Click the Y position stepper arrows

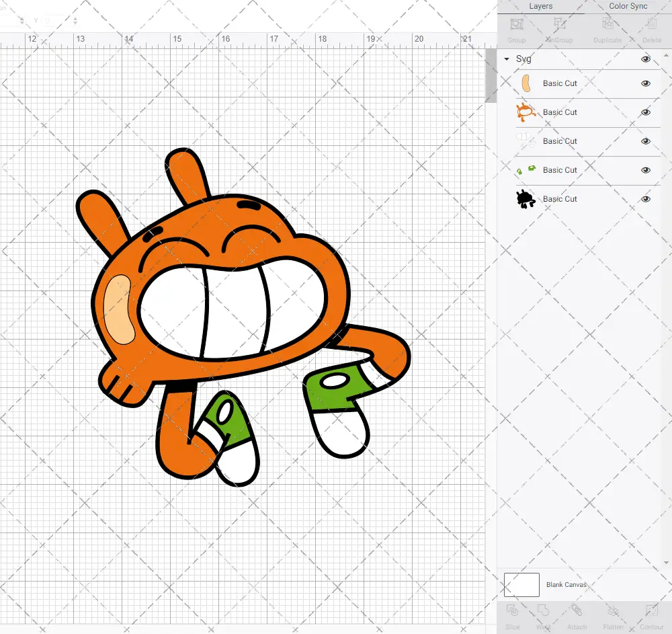click(75, 20)
